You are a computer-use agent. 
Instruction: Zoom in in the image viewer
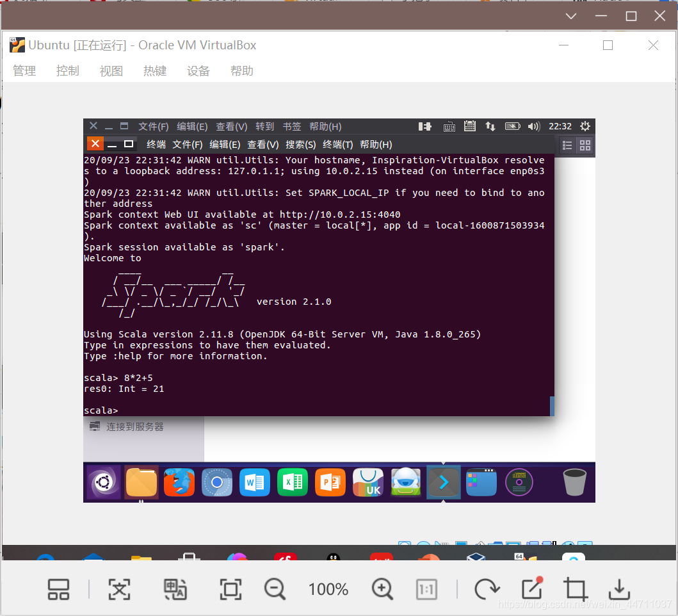(x=382, y=589)
